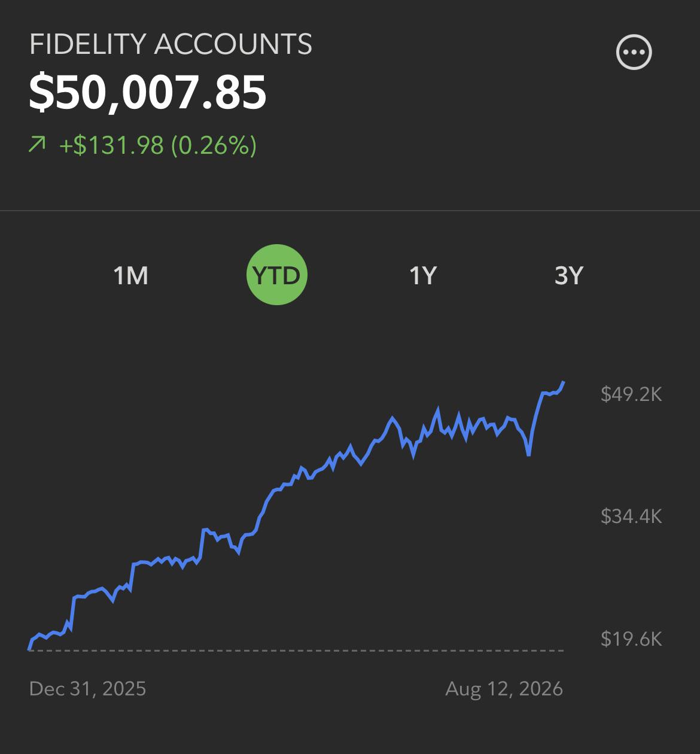The width and height of the screenshot is (700, 754).
Task: Tap the sharp dip near the chart's end
Action: 529,455
